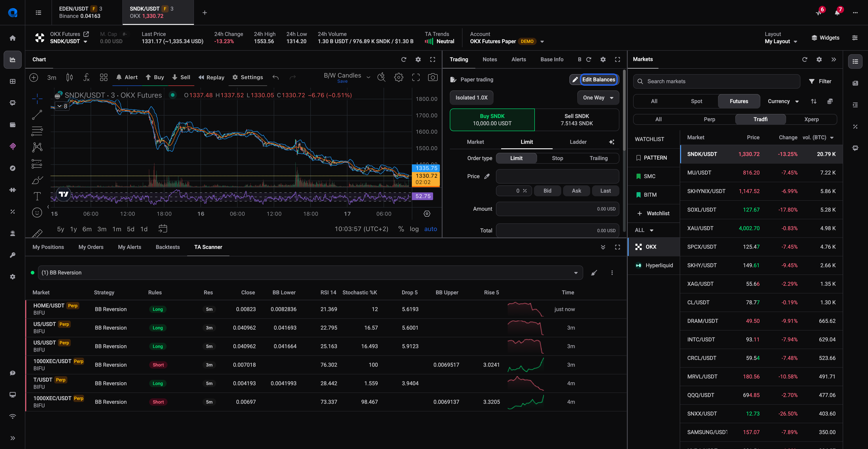The width and height of the screenshot is (868, 449).
Task: Clear TA Scanner results with brush icon
Action: [594, 273]
